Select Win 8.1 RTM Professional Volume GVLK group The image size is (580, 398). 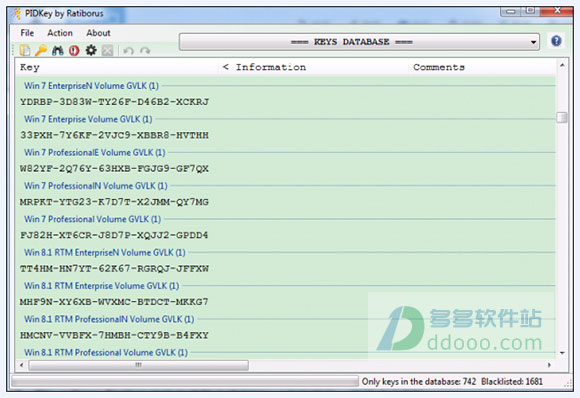pos(106,352)
